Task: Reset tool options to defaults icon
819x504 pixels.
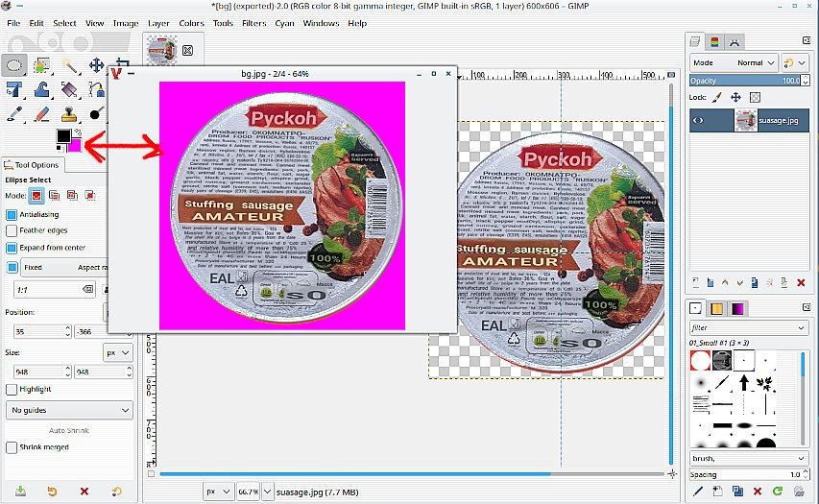Action: (117, 491)
